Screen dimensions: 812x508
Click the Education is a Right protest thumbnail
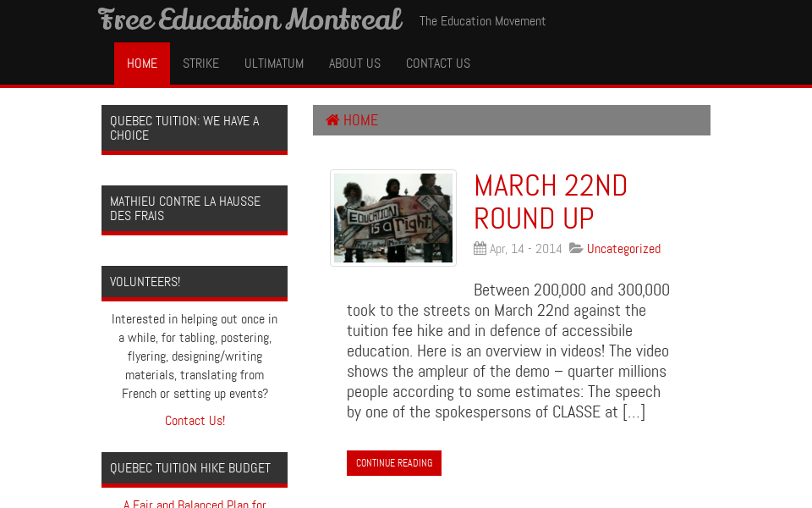click(x=392, y=218)
